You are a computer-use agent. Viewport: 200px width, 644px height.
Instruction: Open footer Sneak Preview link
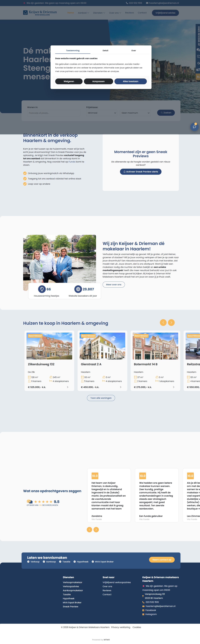(x=70, y=607)
